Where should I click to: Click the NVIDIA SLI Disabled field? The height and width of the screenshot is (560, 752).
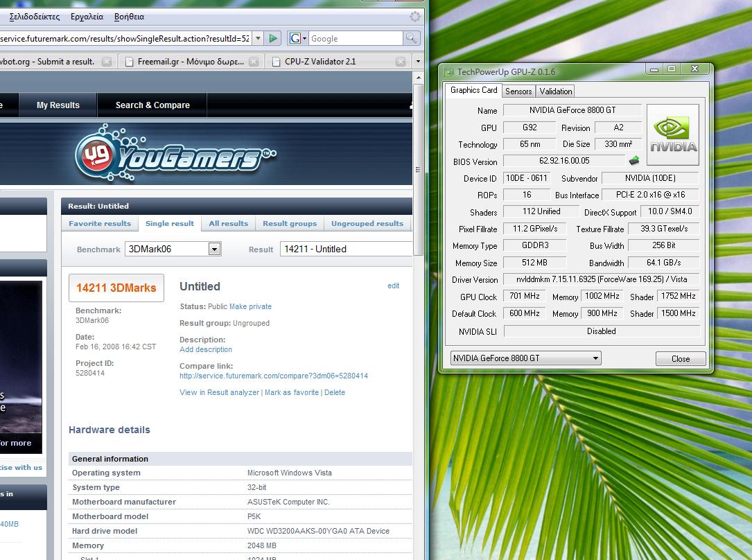click(x=602, y=331)
